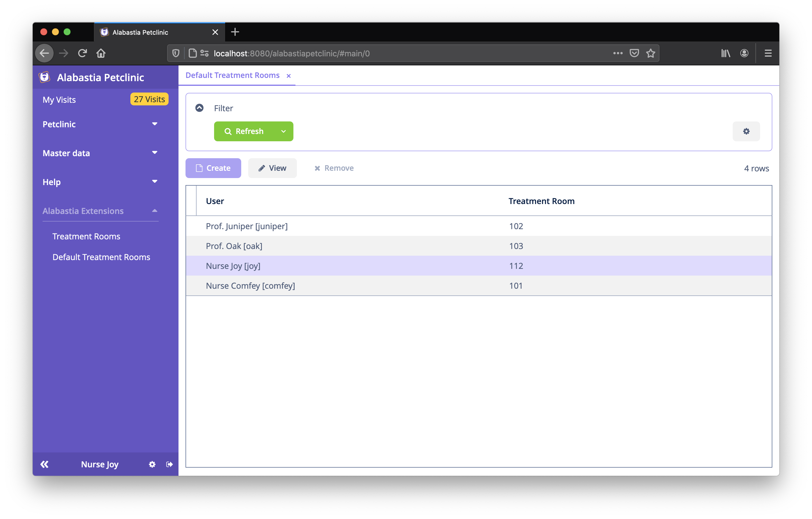Open the Firefox hamburger menu

768,53
